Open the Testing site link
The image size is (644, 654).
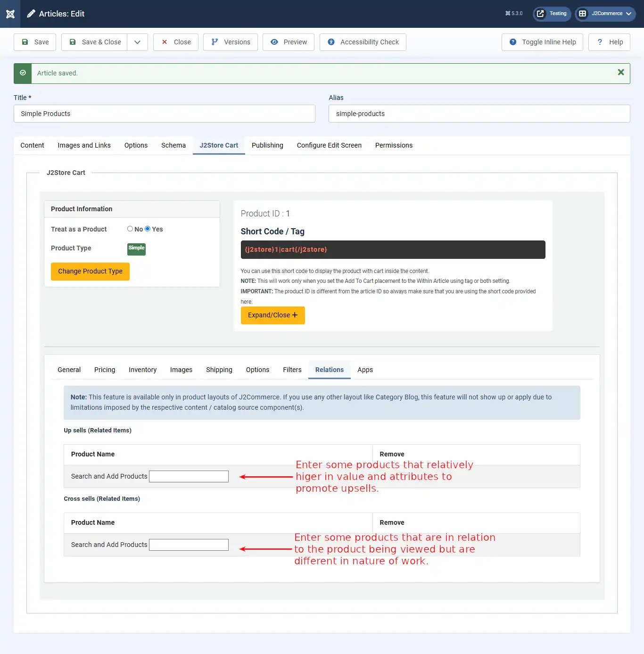pyautogui.click(x=552, y=14)
